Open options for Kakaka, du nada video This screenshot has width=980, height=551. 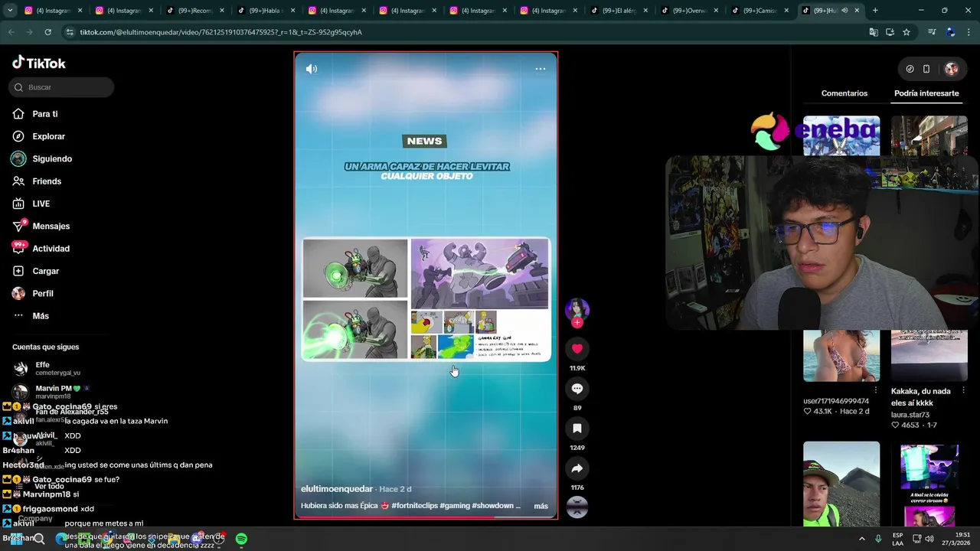click(964, 390)
